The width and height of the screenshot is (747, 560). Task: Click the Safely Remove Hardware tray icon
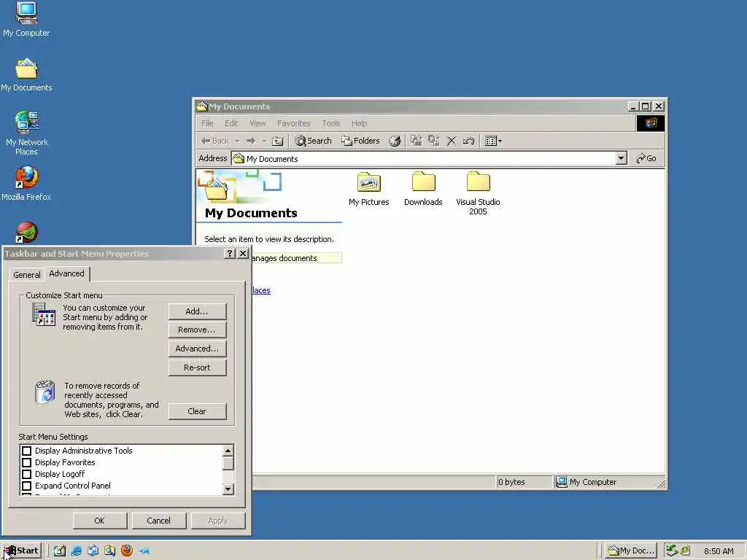click(672, 551)
